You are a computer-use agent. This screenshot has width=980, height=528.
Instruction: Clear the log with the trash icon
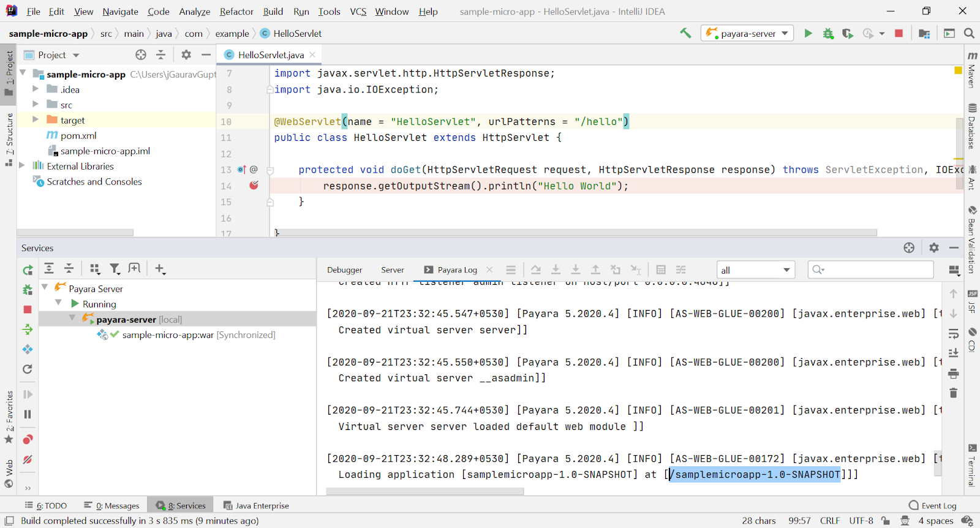click(x=953, y=393)
